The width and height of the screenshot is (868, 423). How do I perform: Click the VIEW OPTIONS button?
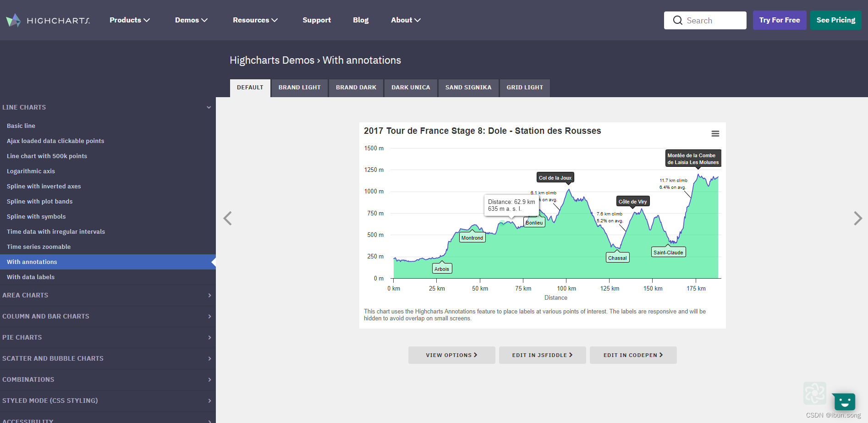point(451,355)
